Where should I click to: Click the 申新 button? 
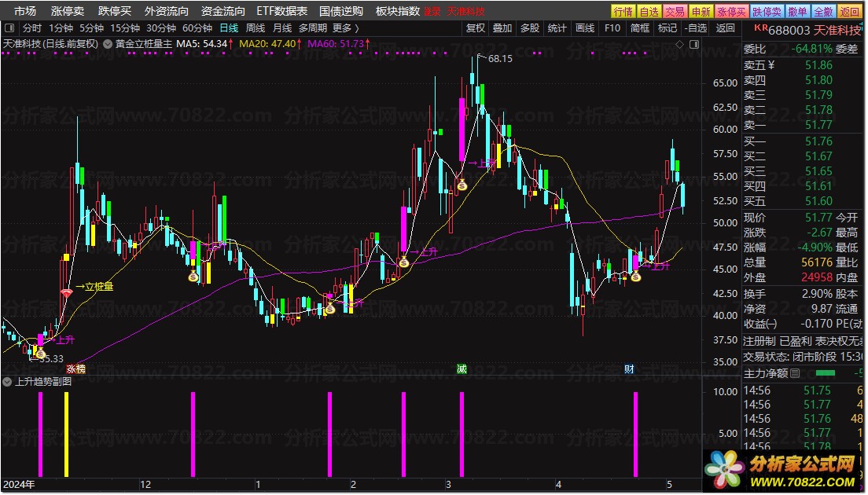(701, 11)
